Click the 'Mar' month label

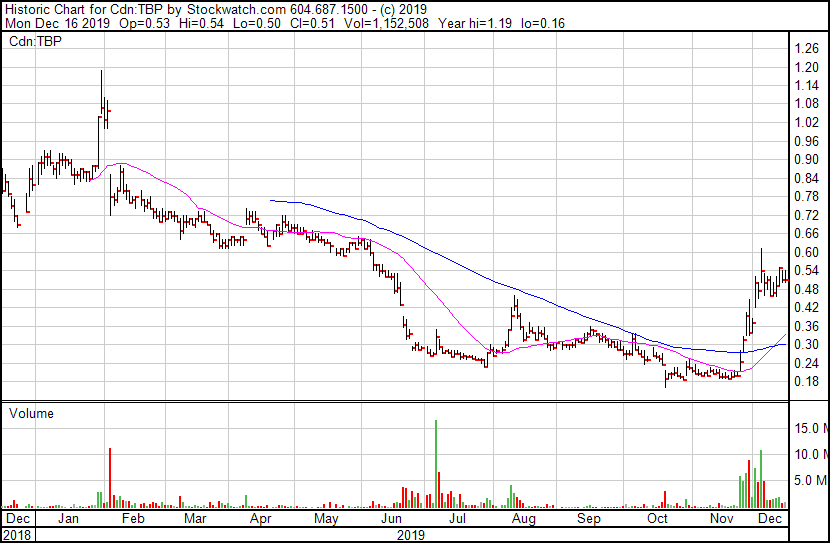pos(195,518)
